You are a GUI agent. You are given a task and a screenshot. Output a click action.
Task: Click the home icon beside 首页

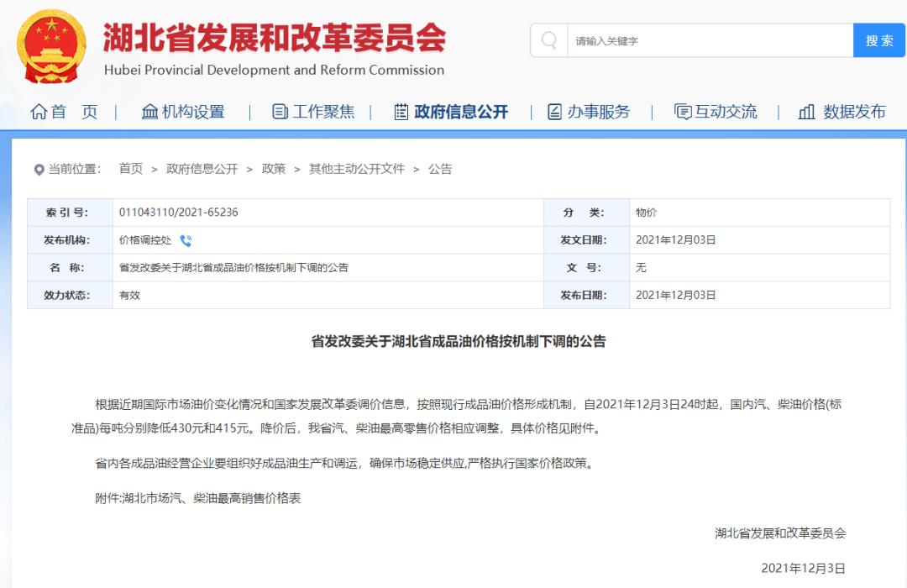pos(39,111)
